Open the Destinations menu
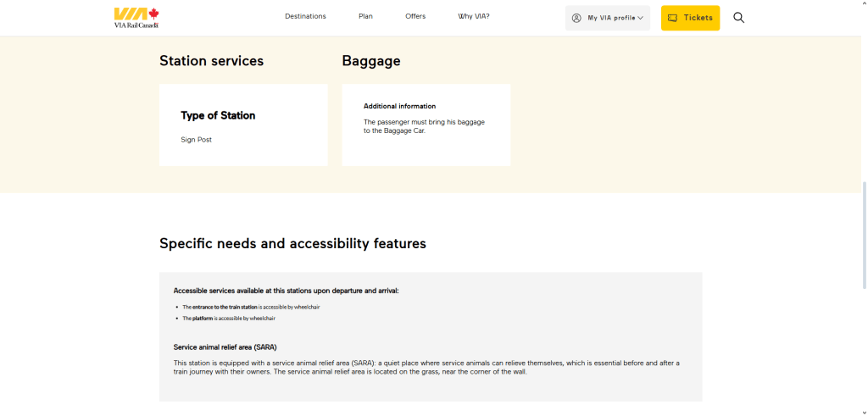 click(305, 16)
